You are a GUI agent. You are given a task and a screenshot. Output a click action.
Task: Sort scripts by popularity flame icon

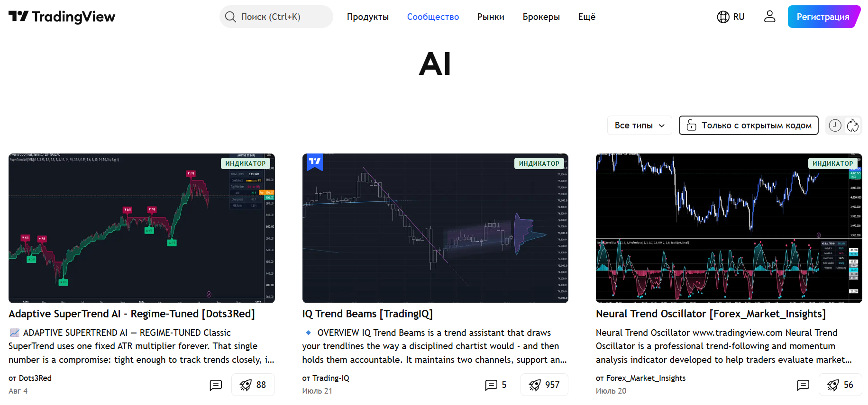click(853, 126)
